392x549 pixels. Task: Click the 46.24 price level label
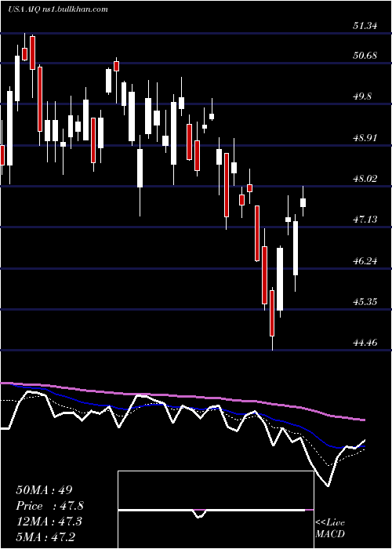click(365, 261)
